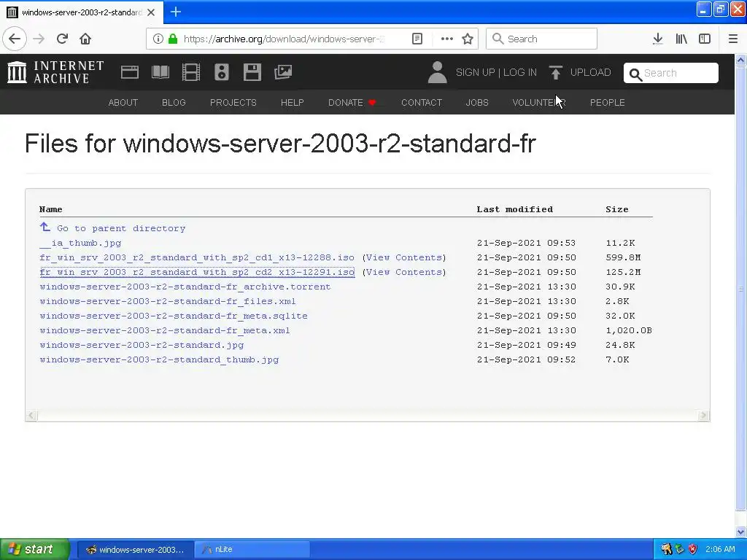Go back with the browser back arrow
Screen dimensions: 747x560
(x=15, y=39)
